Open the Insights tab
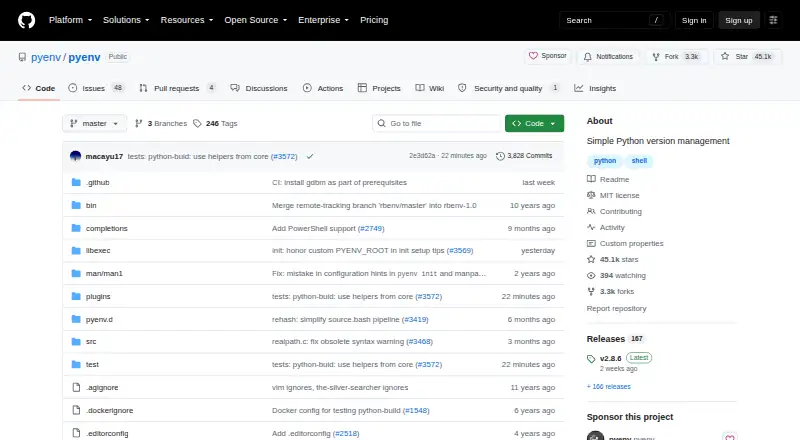 coord(595,88)
